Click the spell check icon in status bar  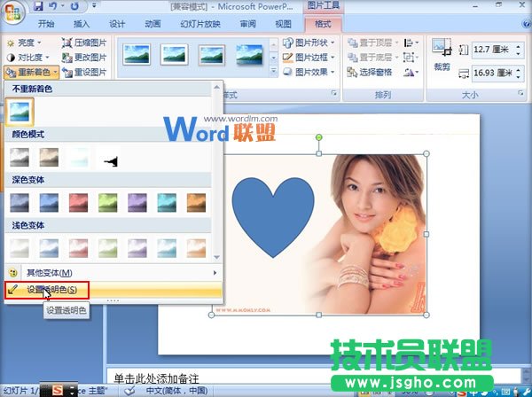coord(129,391)
